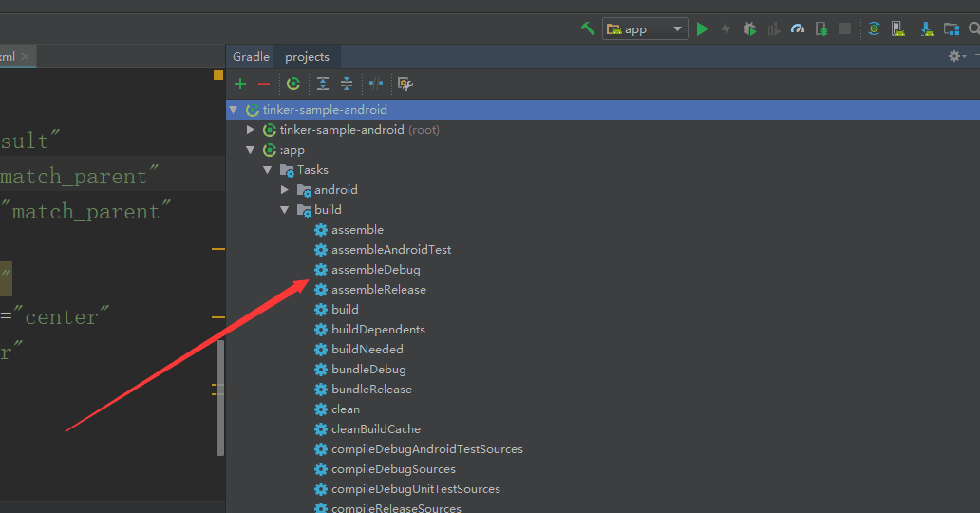Open the Android Profiler gauge icon
This screenshot has height=513, width=980.
click(798, 28)
